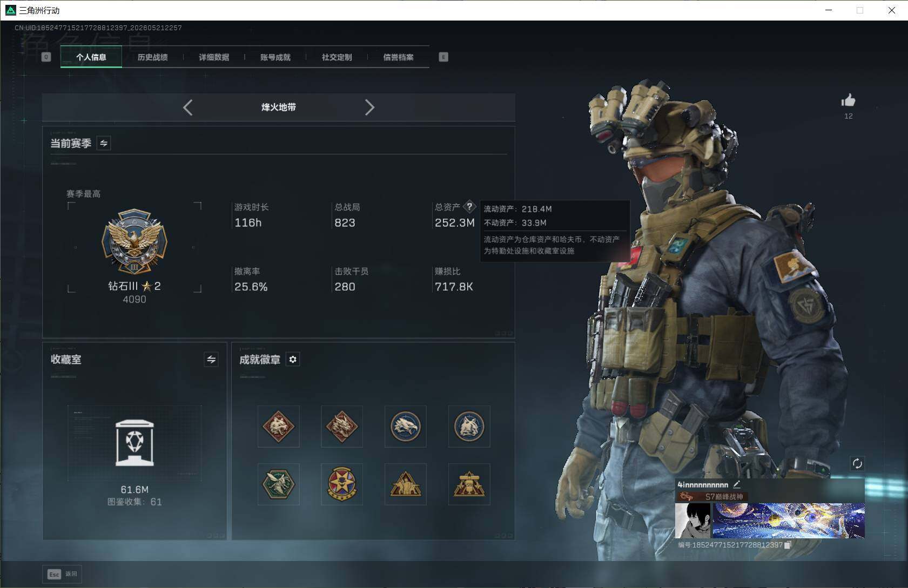Select the blue round cat badge
Screen dimensions: 908x588
click(x=469, y=427)
